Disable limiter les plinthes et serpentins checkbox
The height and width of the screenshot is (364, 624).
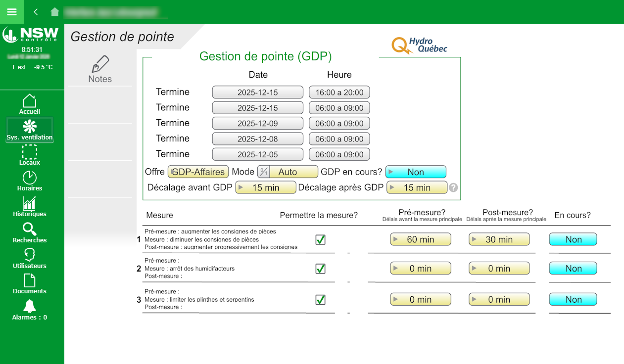pos(321,300)
